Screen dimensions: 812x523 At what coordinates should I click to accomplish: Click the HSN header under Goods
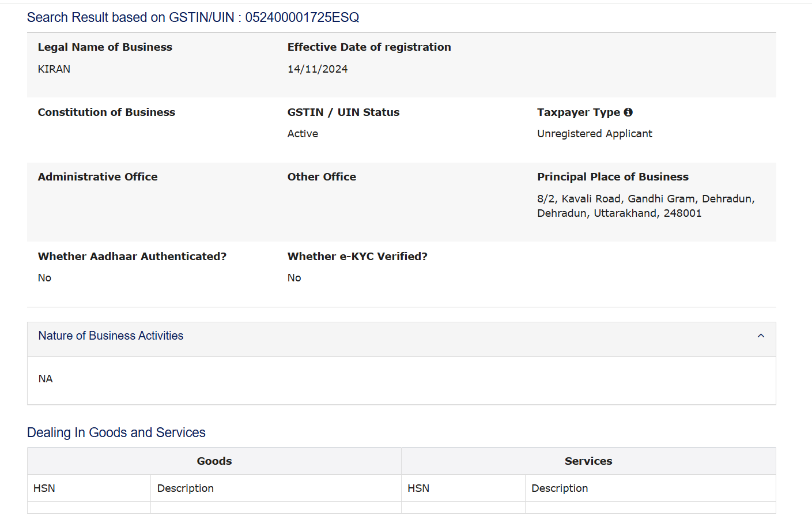pos(44,488)
